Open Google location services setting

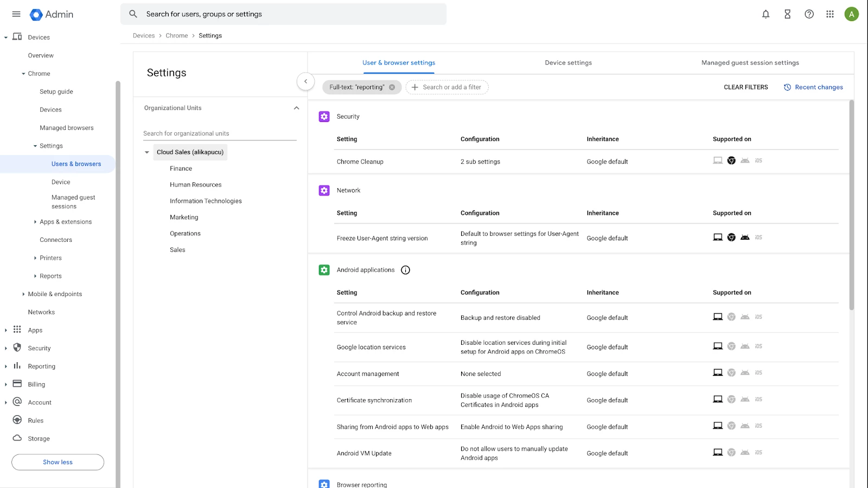(587, 347)
